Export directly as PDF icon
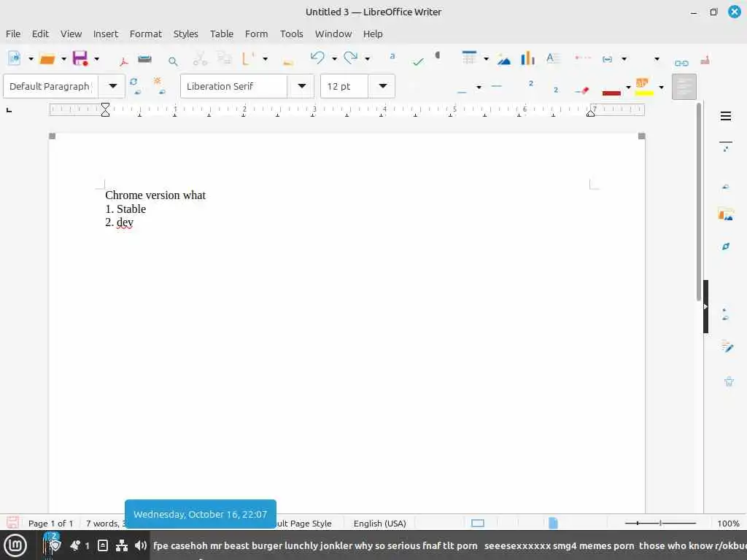The width and height of the screenshot is (747, 560). 124,61
